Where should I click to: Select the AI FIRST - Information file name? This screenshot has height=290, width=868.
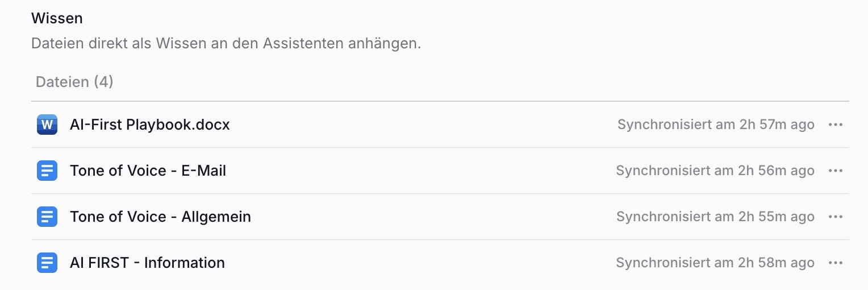pyautogui.click(x=147, y=263)
